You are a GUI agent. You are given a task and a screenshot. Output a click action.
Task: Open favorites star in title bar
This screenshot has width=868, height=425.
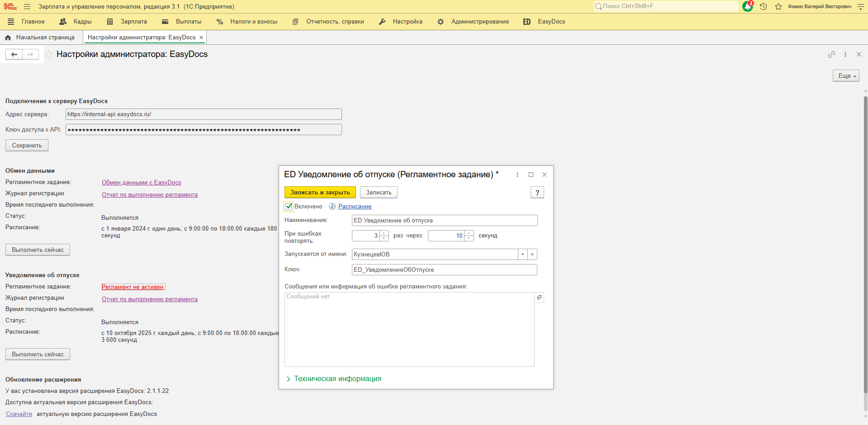coord(778,6)
